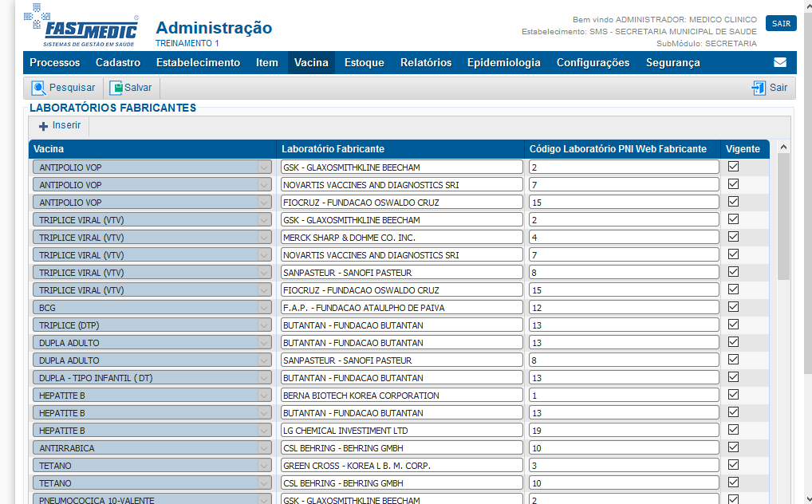Click the Sair door icon in toolbar
The image size is (812, 504).
pos(759,88)
